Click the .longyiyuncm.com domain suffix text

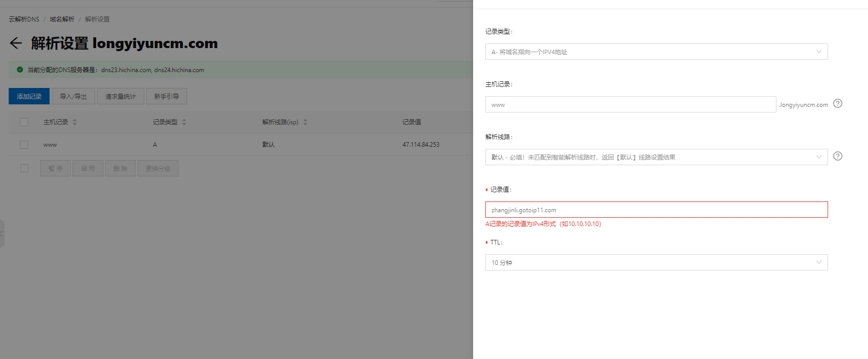(804, 105)
